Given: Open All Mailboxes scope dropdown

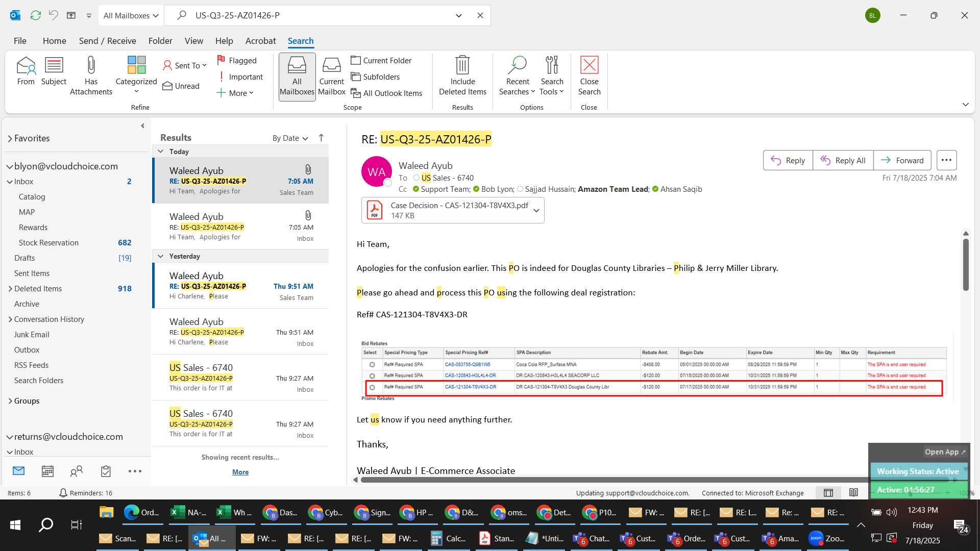Looking at the screenshot, I should coord(131,15).
